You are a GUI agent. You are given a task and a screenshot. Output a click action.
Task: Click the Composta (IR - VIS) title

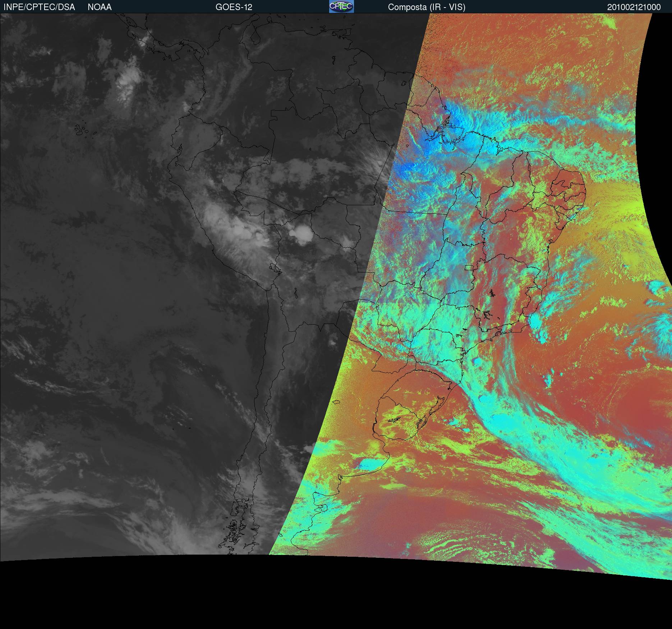pyautogui.click(x=427, y=7)
